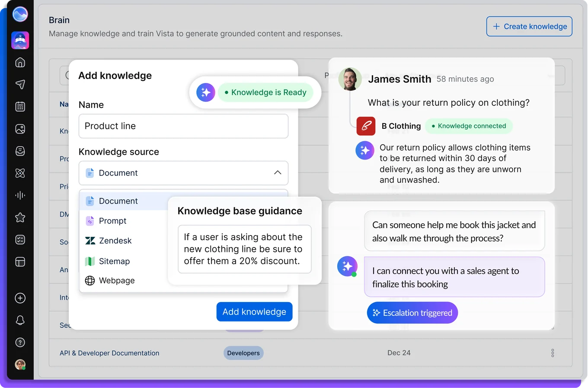Open the image media library icon in sidebar
588x388 pixels.
(x=20, y=129)
